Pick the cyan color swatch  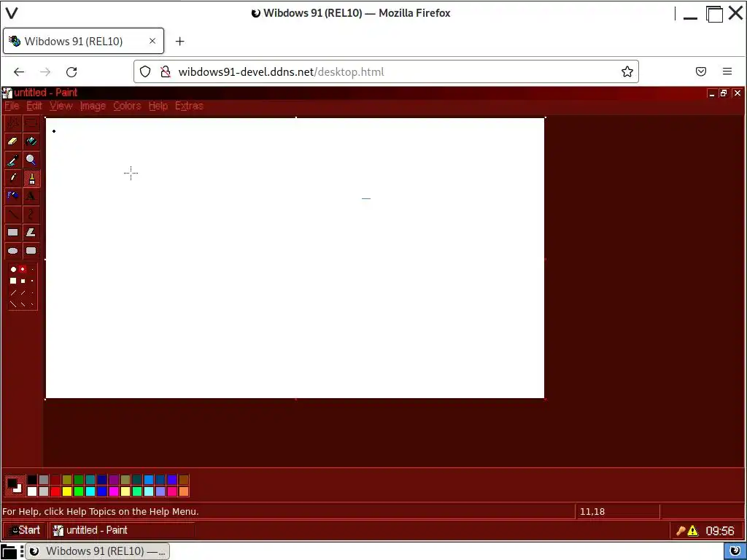pos(90,491)
